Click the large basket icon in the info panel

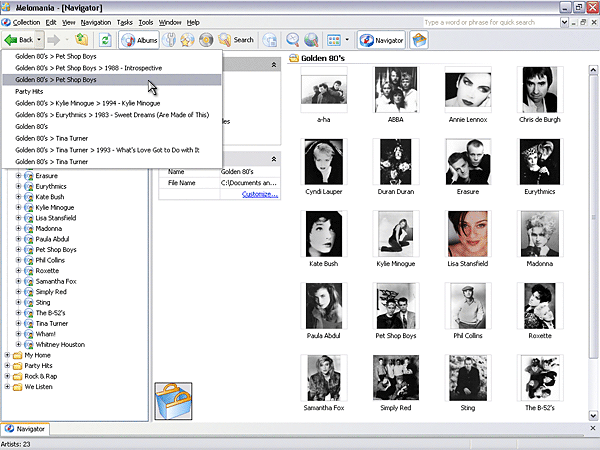pyautogui.click(x=173, y=401)
